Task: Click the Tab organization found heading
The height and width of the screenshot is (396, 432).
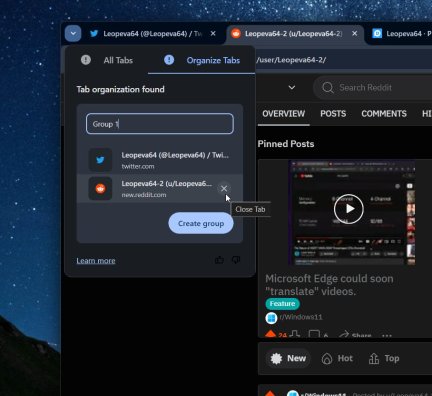Action: tap(120, 89)
